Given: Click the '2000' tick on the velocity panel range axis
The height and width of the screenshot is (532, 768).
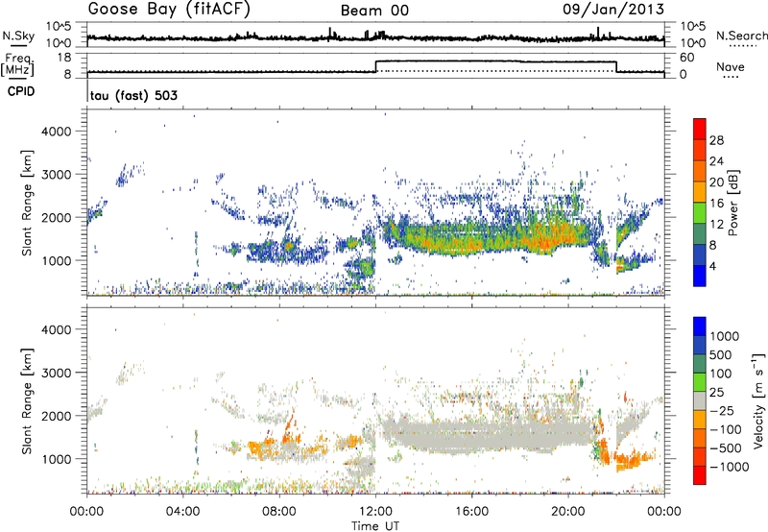Looking at the screenshot, I should (57, 416).
